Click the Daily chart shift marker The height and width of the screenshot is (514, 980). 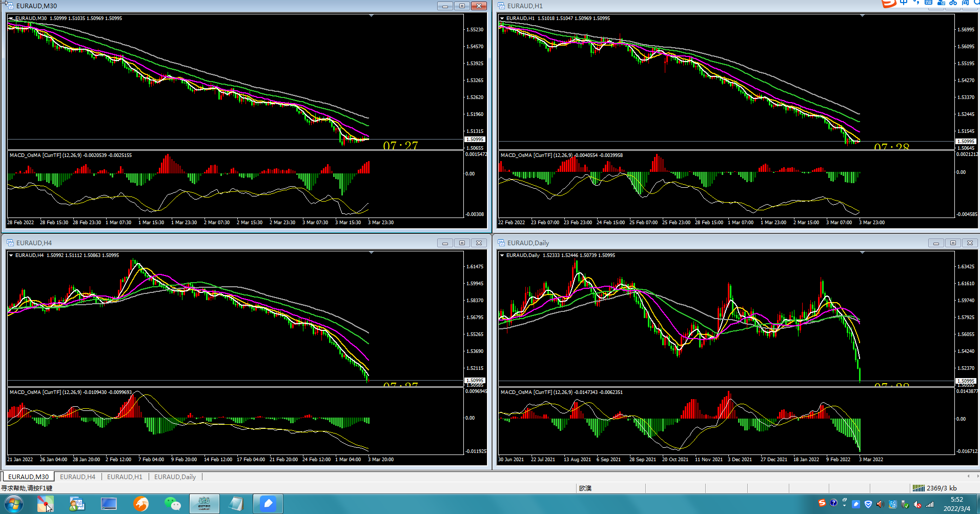point(862,253)
